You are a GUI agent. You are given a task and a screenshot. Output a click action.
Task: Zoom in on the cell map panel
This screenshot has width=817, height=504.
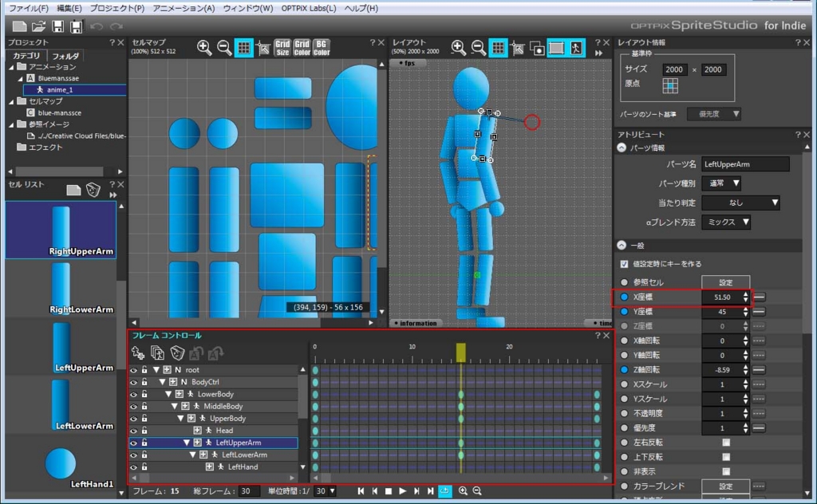pyautogui.click(x=205, y=48)
